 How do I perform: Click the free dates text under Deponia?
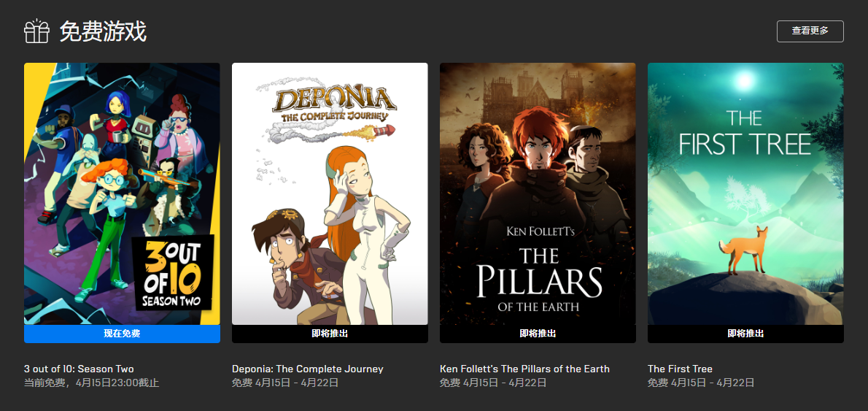coord(285,383)
